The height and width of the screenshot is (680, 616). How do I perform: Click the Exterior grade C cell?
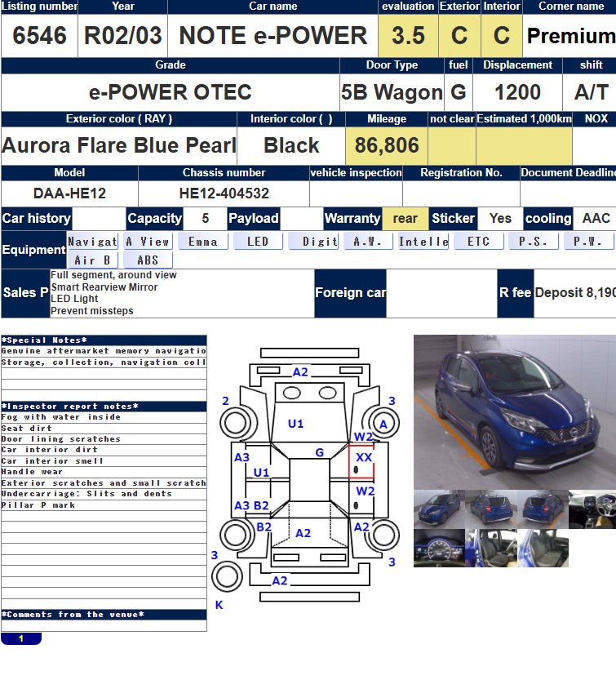(459, 36)
